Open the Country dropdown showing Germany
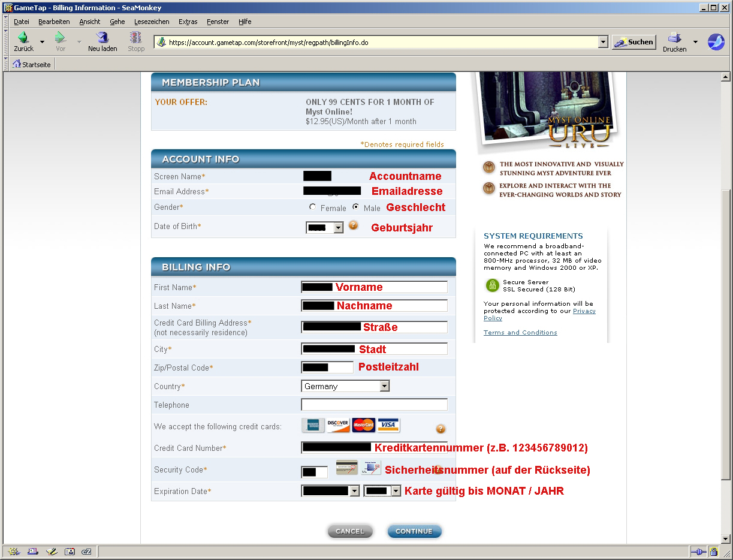 point(384,387)
